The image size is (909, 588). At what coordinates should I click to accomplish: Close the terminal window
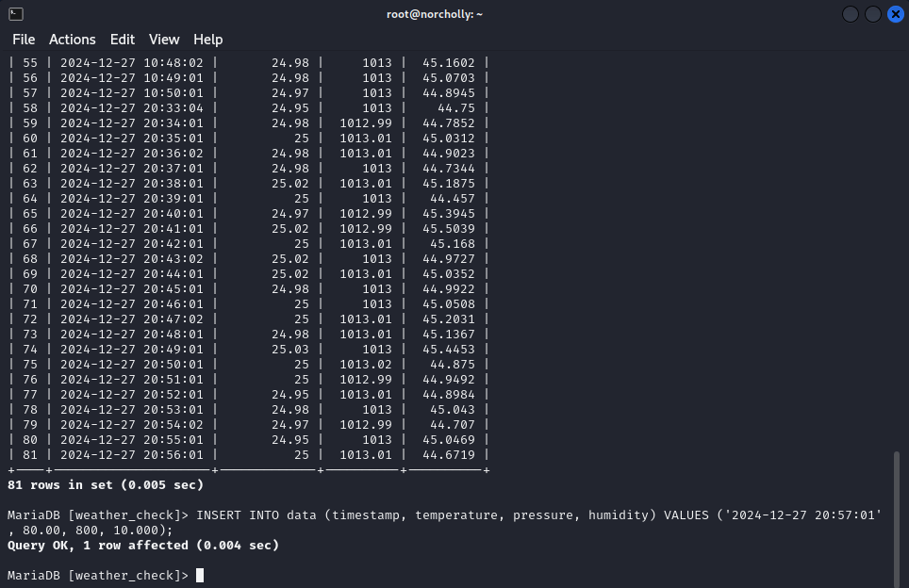[894, 14]
